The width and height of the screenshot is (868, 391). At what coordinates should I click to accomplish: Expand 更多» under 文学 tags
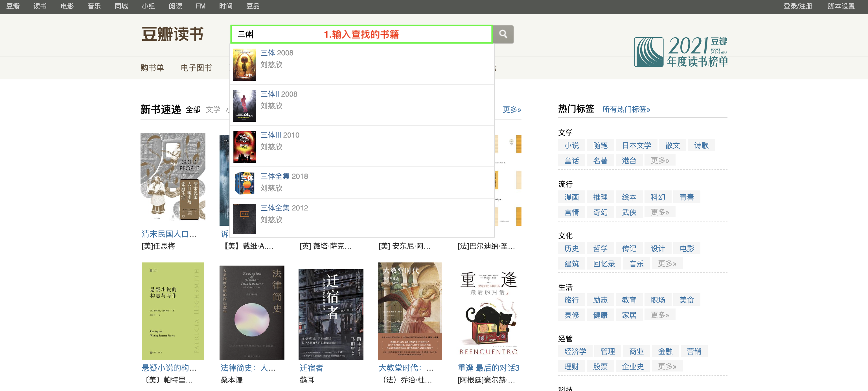(659, 160)
